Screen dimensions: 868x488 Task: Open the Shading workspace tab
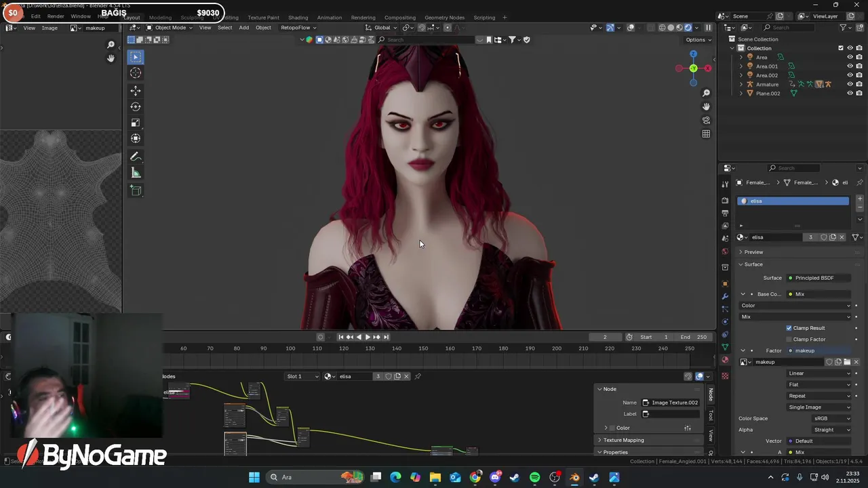pos(298,18)
